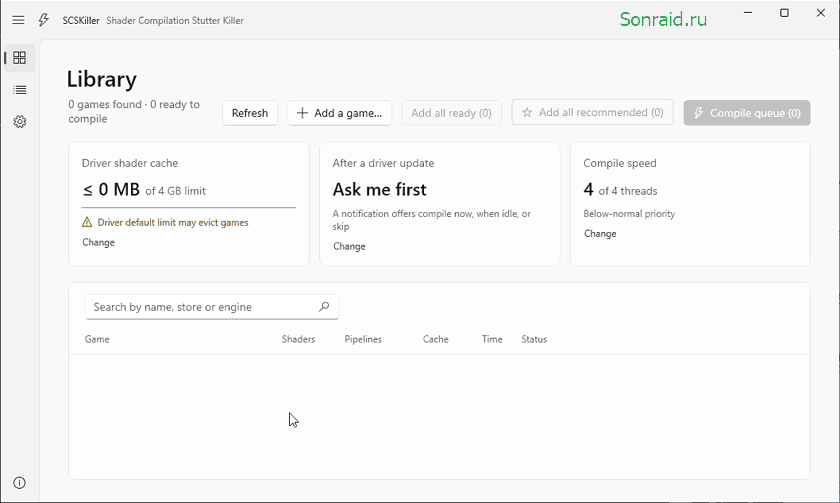Open the list view page in sidebar
Screen dimensions: 840x503
(20, 89)
